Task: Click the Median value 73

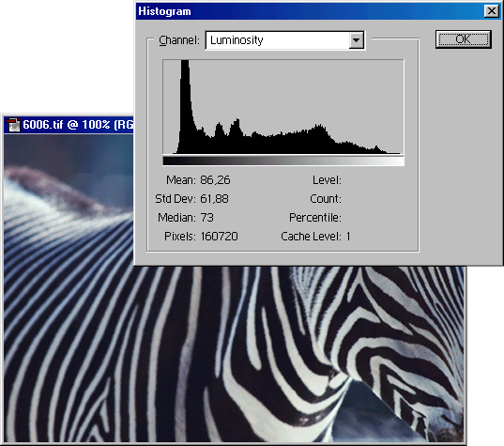Action: pos(206,218)
